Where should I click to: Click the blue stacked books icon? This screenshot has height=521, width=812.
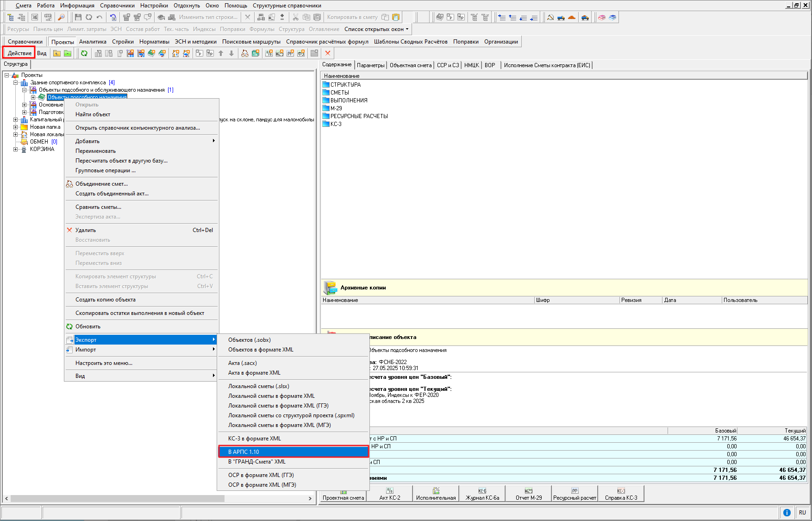pyautogui.click(x=612, y=17)
